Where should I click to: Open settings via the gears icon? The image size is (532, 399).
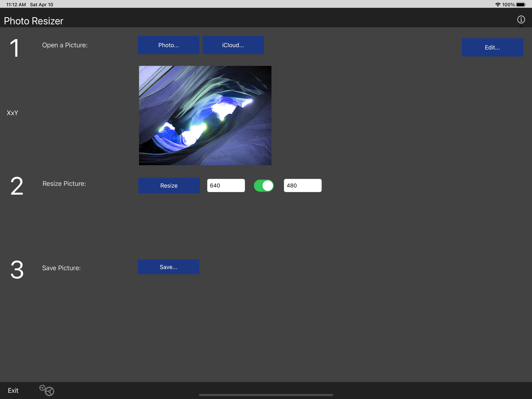click(x=47, y=390)
